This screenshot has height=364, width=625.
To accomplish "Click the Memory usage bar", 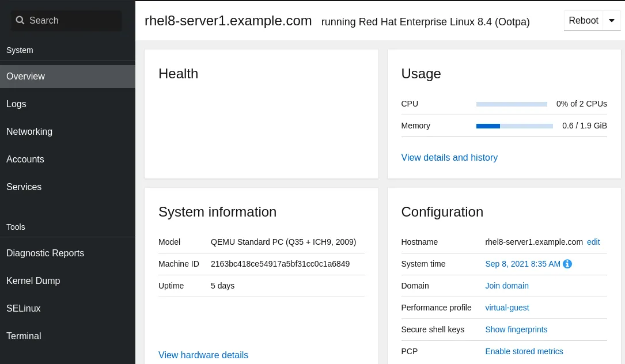I will [514, 126].
